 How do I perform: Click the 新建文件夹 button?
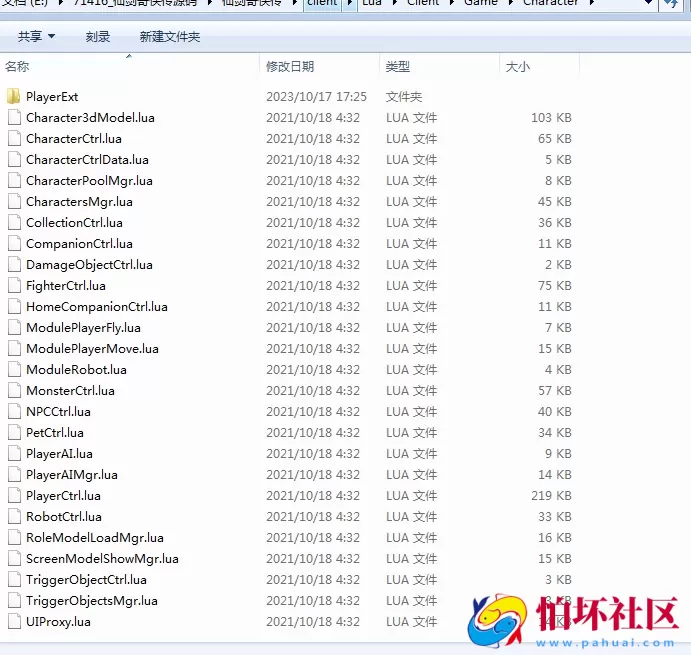coord(170,37)
